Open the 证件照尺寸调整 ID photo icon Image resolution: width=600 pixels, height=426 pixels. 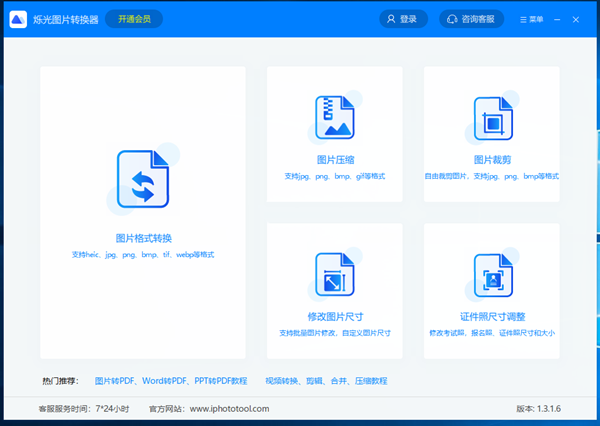pos(493,275)
